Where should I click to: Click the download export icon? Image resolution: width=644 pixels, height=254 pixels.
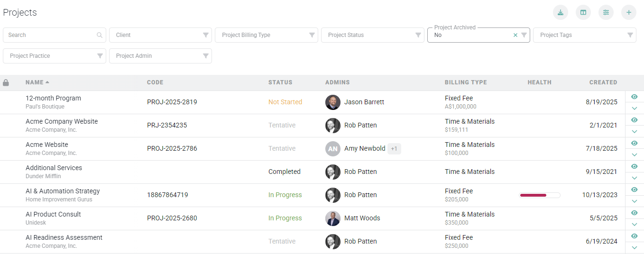tap(561, 12)
